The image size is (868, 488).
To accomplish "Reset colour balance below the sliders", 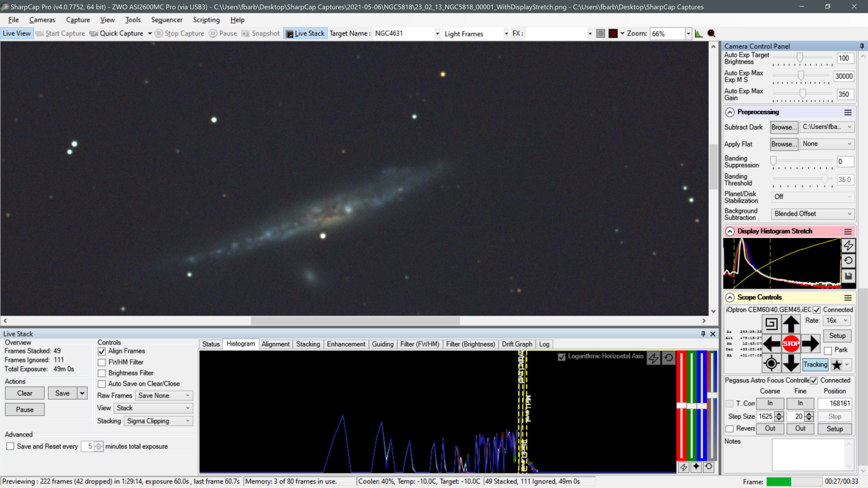I will (x=708, y=467).
